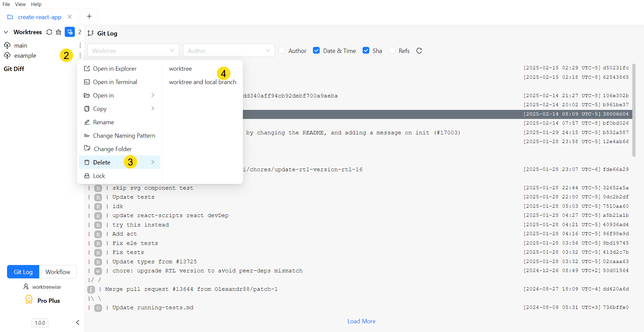This screenshot has height=332, width=644.
Task: Open the View menu
Action: (x=20, y=4)
